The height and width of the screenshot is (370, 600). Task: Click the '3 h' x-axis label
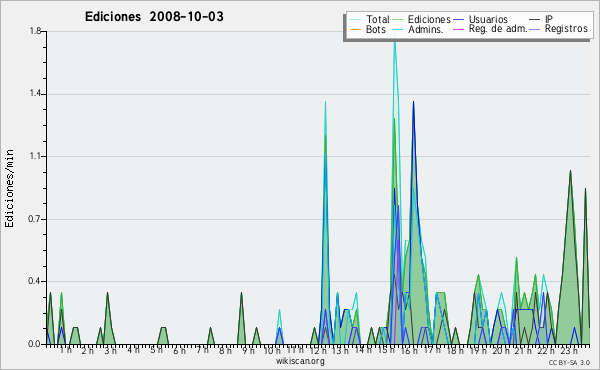pyautogui.click(x=111, y=351)
